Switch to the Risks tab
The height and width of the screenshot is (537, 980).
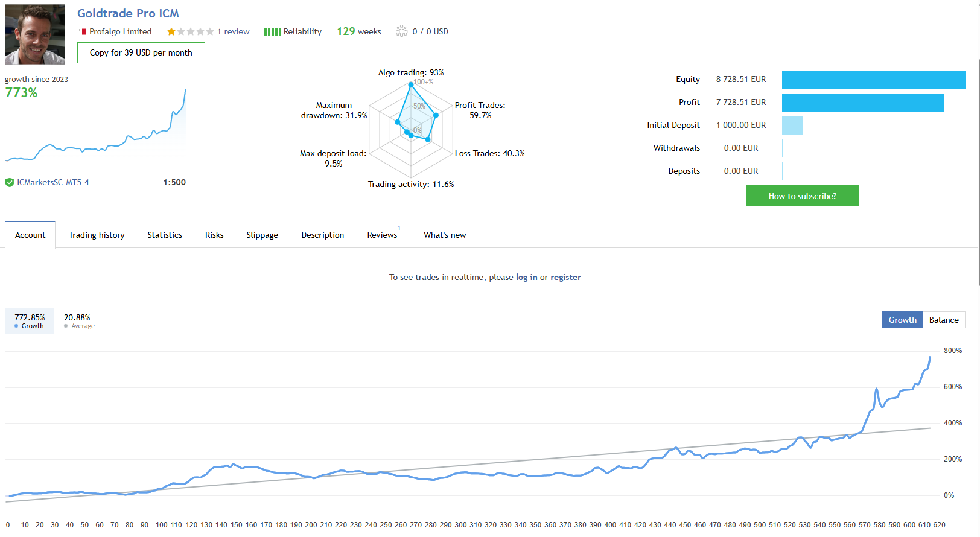click(214, 235)
